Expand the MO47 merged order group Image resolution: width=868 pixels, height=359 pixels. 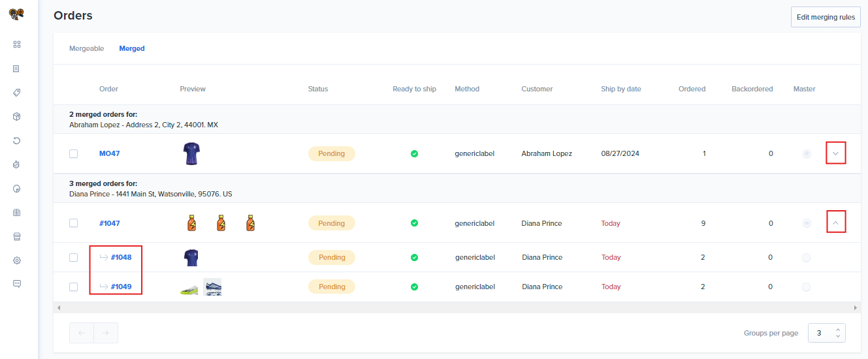coord(836,154)
